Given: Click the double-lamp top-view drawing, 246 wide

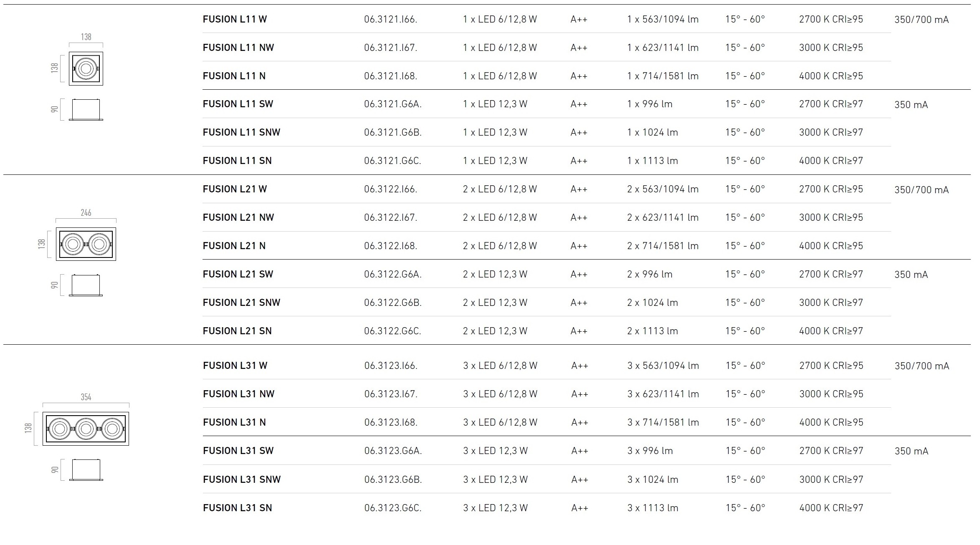Looking at the screenshot, I should click(86, 244).
